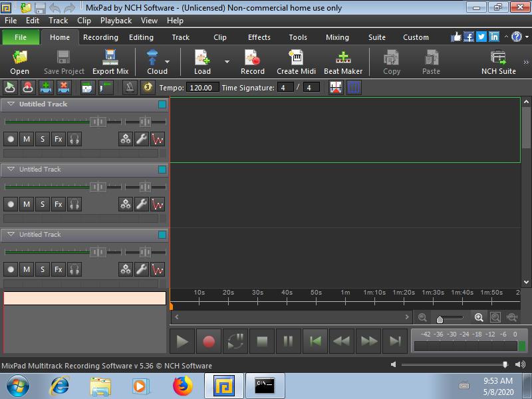Open the Cloud dropdown arrow
This screenshot has height=399, width=532.
tap(167, 62)
